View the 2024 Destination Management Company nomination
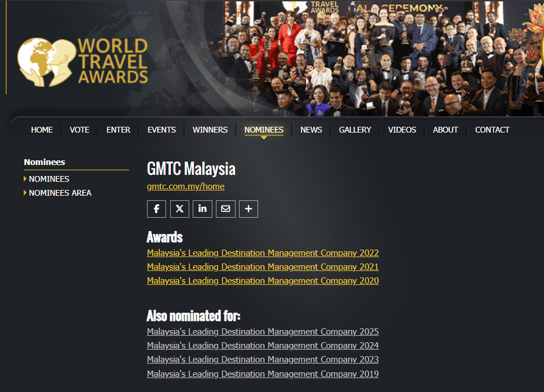 pyautogui.click(x=263, y=346)
